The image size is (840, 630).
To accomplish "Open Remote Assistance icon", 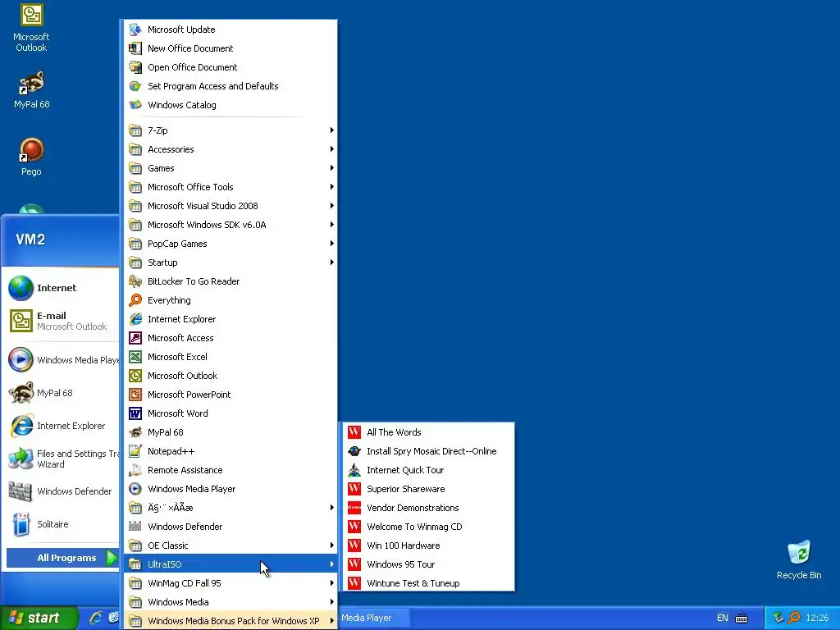I will (x=135, y=470).
